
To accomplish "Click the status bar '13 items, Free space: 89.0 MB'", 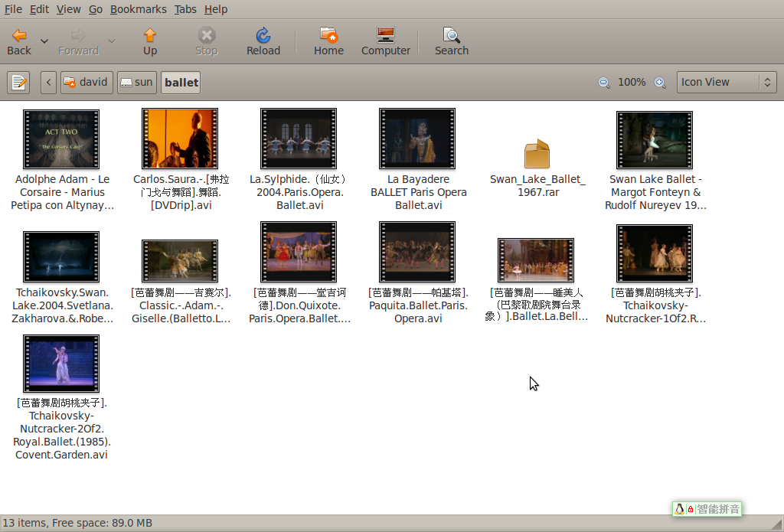I will (x=77, y=523).
